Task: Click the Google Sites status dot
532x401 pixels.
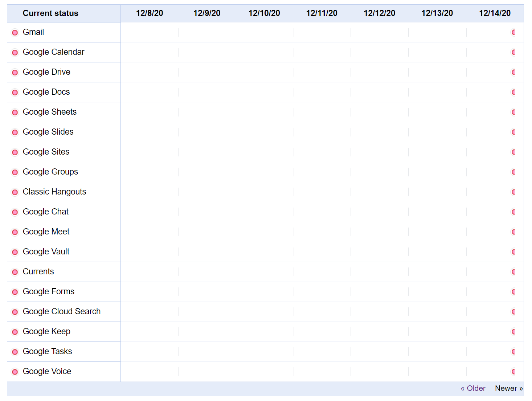Action: tap(15, 152)
